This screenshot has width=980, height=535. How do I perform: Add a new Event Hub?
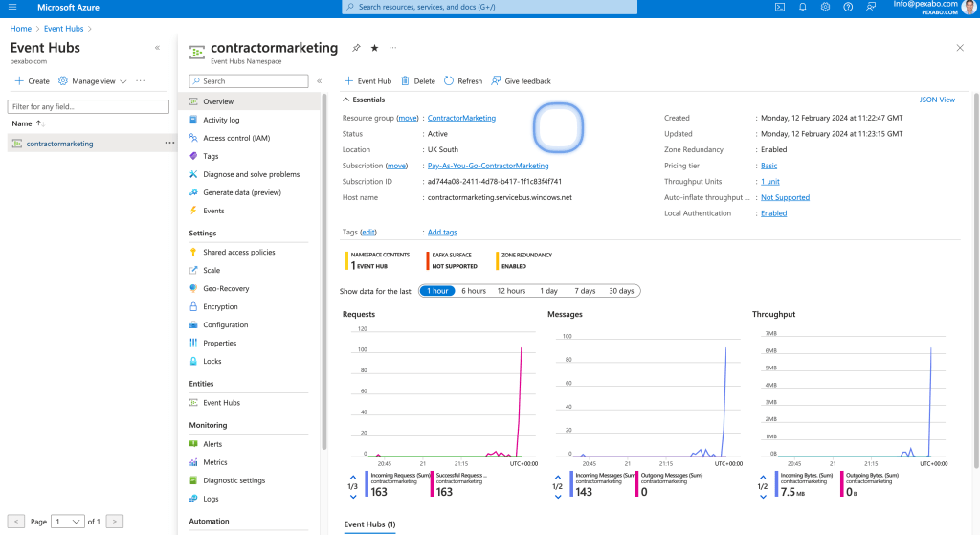(368, 81)
